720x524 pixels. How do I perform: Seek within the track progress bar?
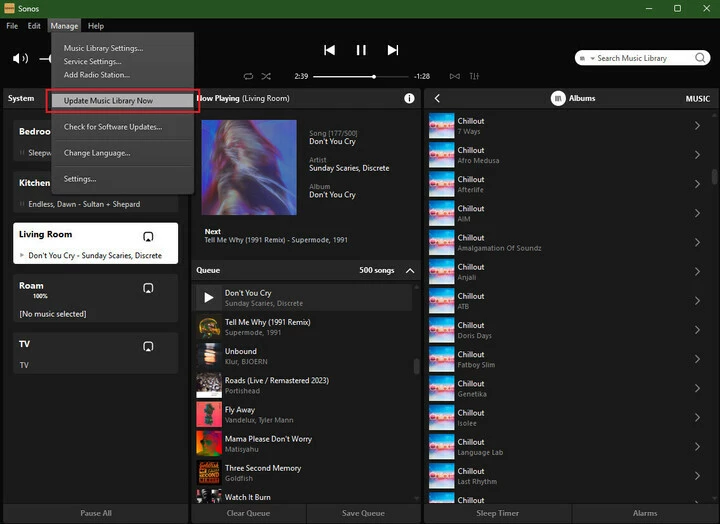point(360,77)
